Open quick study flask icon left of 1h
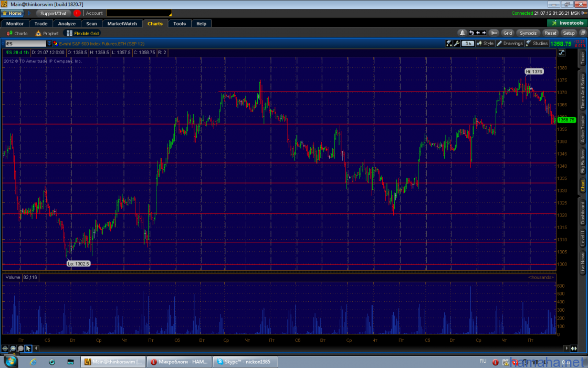The image size is (588, 368). coord(449,44)
